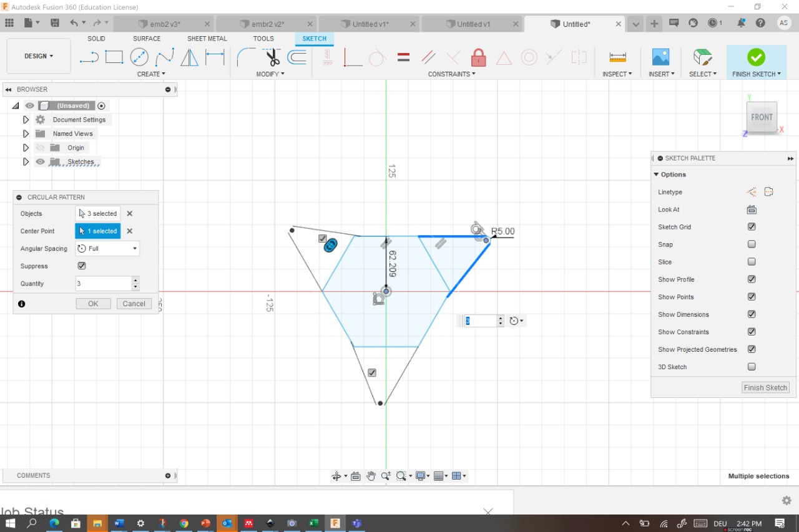Enable the Snap checkbox
The height and width of the screenshot is (532, 799).
(752, 244)
